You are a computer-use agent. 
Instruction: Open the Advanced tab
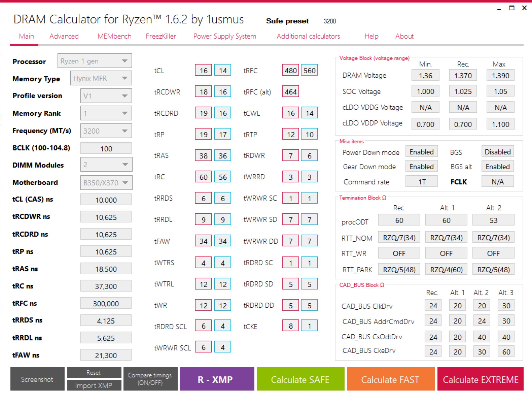[x=64, y=36]
